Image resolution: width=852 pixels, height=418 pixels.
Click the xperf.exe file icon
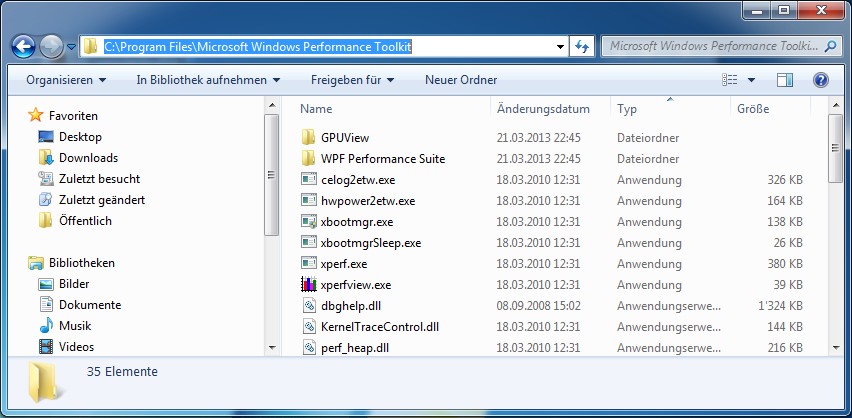[x=309, y=264]
